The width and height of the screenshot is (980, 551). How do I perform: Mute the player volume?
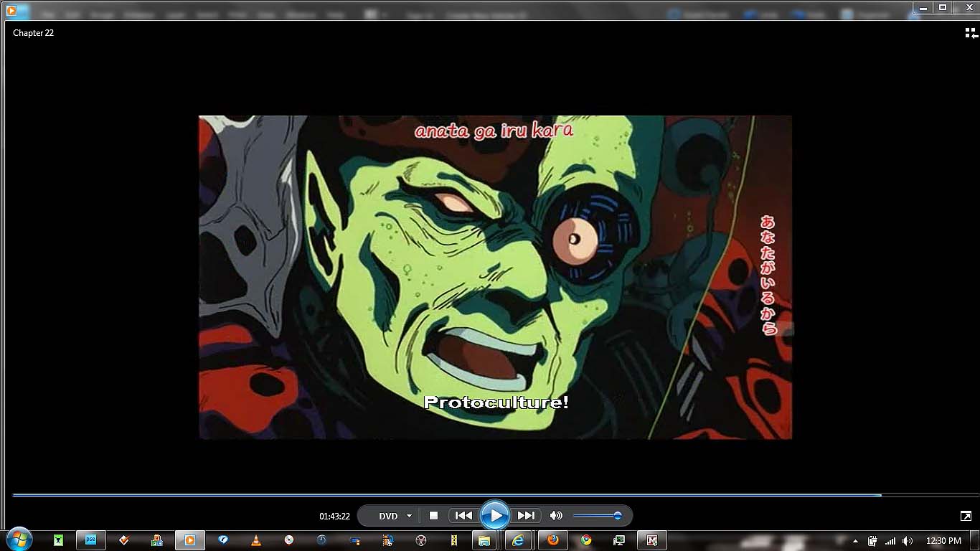click(556, 515)
